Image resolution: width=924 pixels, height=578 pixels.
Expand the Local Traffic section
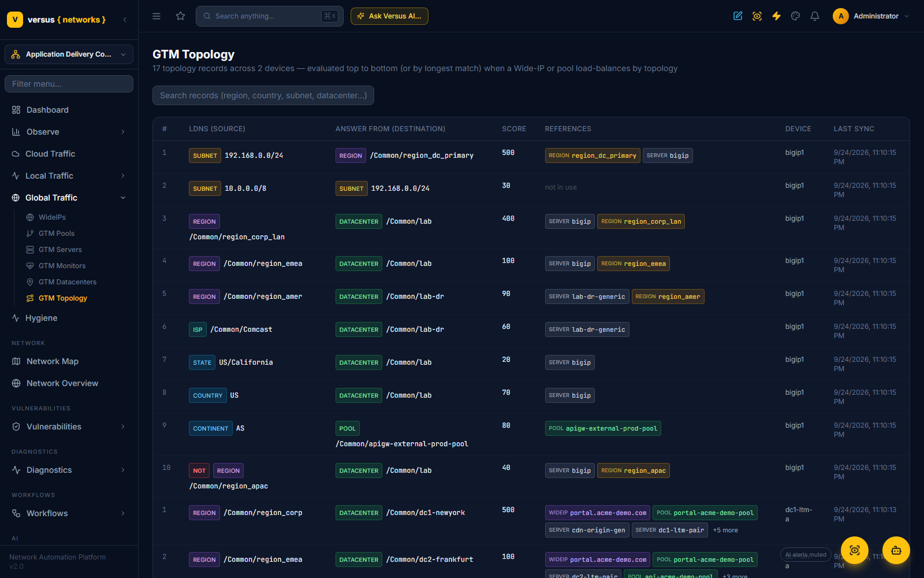coord(69,176)
